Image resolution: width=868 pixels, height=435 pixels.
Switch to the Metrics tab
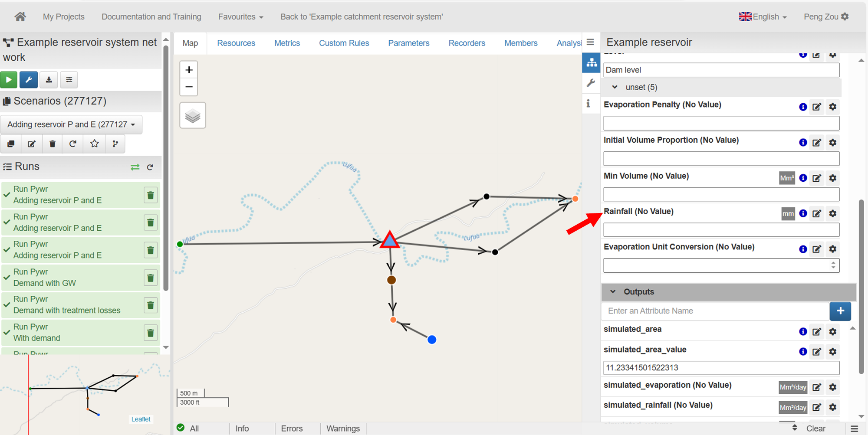pyautogui.click(x=287, y=43)
